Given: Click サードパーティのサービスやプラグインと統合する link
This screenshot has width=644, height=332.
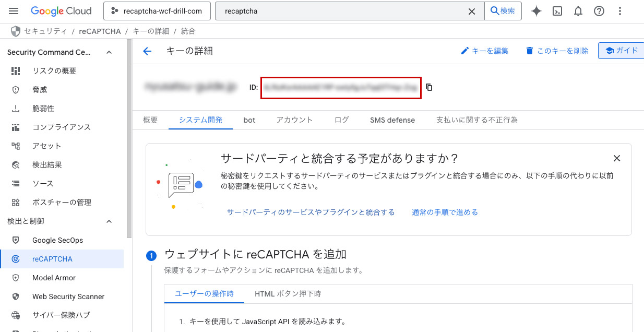Looking at the screenshot, I should pyautogui.click(x=311, y=212).
